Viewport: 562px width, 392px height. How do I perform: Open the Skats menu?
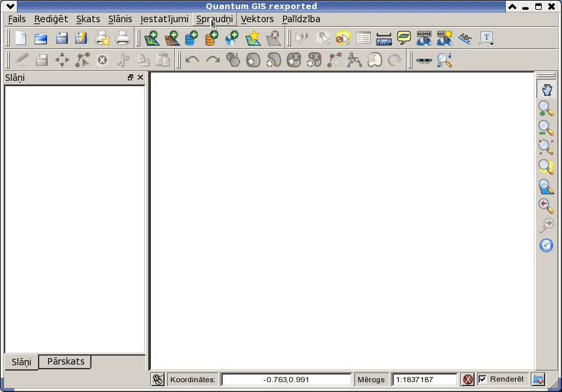(88, 19)
